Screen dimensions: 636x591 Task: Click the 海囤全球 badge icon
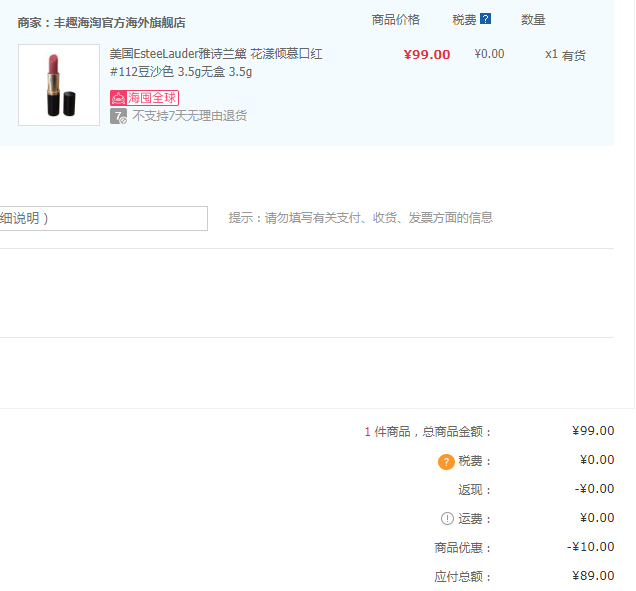144,98
